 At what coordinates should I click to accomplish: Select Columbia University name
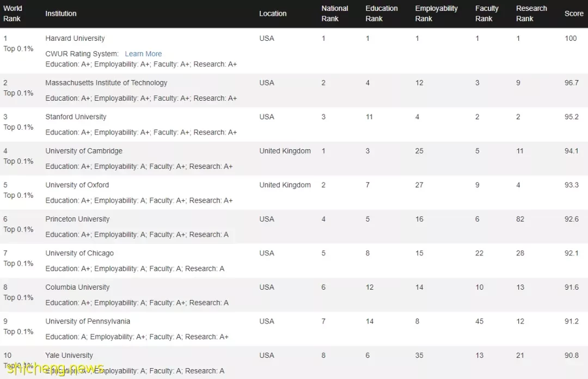coord(77,288)
